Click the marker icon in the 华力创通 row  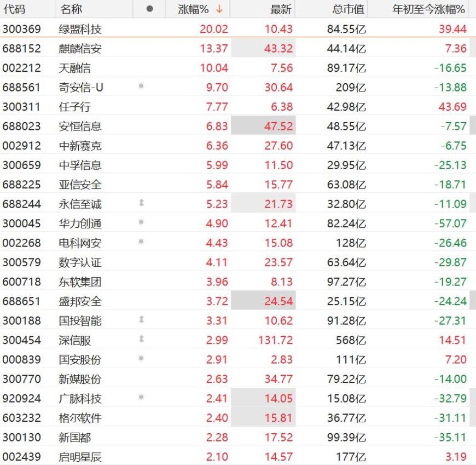[x=141, y=222]
